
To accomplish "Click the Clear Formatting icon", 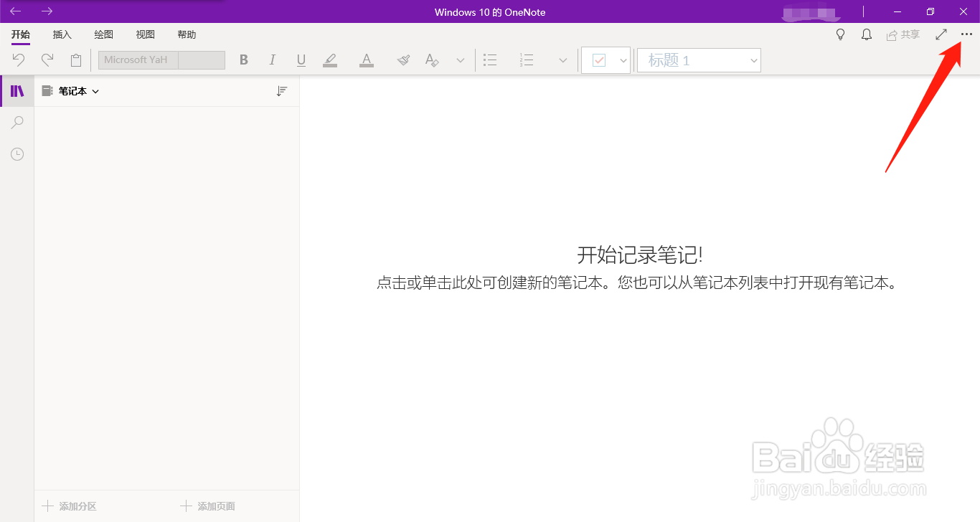I will pyautogui.click(x=432, y=60).
